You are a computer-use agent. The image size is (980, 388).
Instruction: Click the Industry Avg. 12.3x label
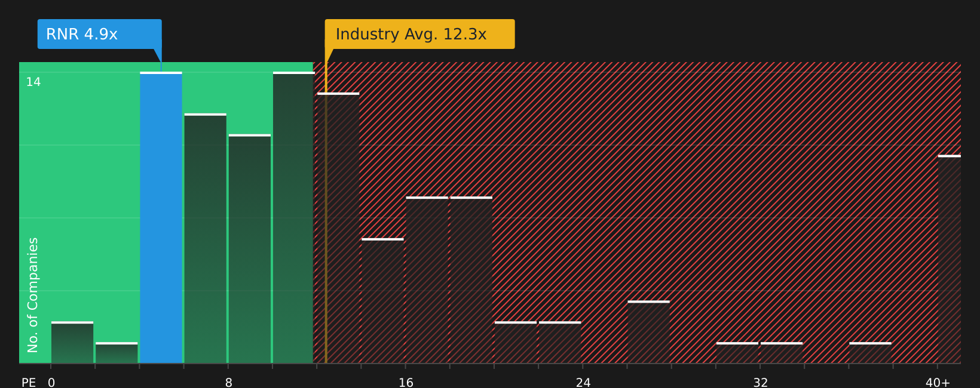point(419,34)
